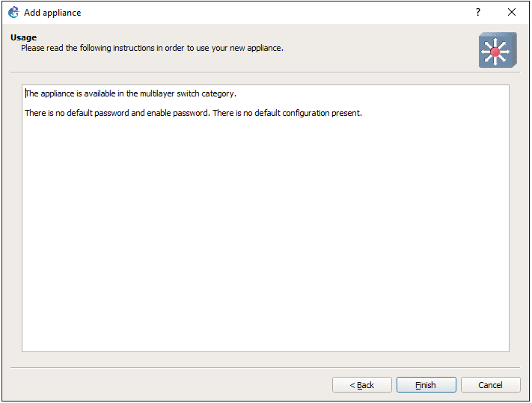Go back with the Back button

tap(362, 385)
